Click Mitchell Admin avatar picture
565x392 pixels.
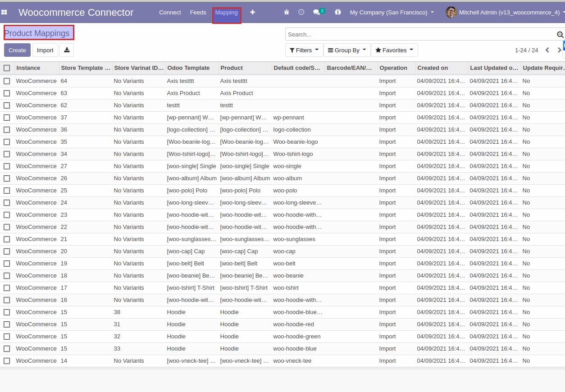coord(451,12)
